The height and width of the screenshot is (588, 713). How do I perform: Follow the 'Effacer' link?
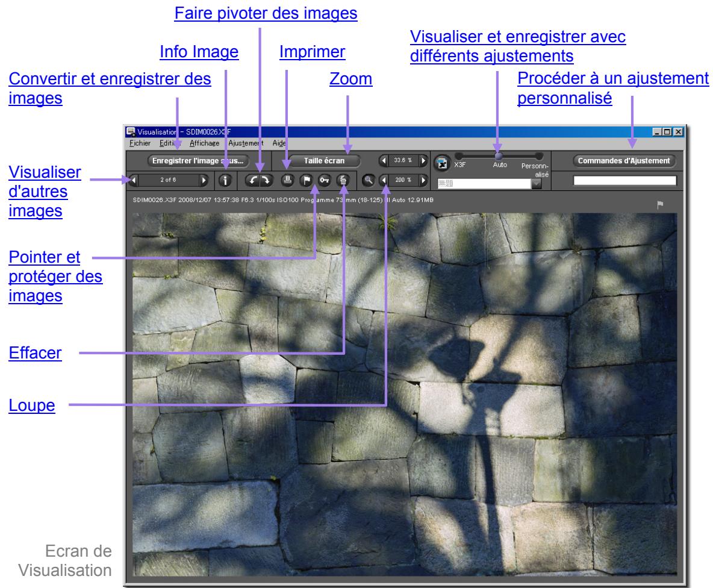35,353
